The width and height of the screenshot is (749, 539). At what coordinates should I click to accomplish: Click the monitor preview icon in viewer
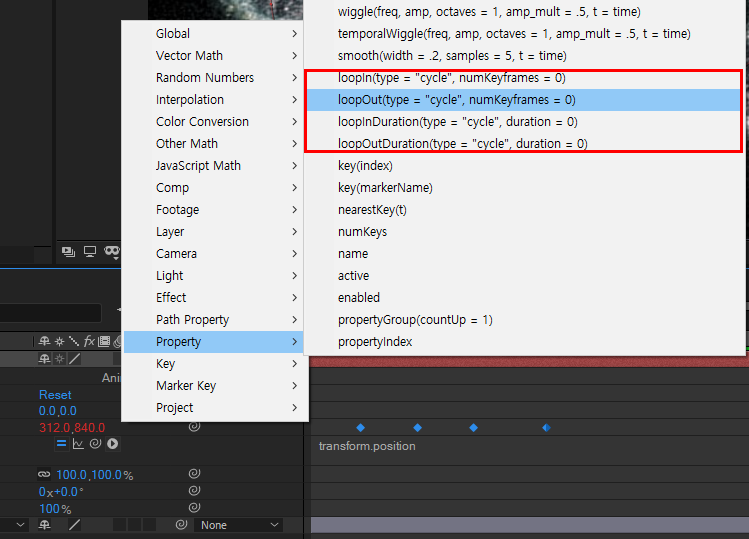tap(90, 252)
